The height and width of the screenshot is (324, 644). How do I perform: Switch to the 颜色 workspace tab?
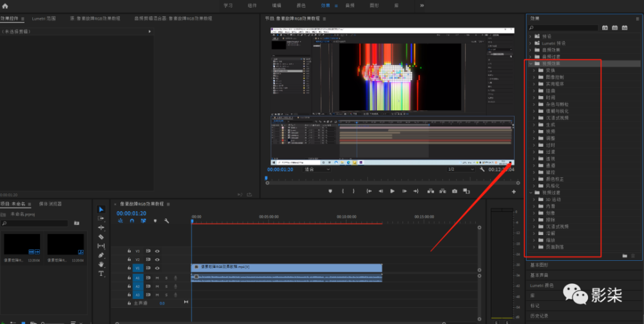(301, 5)
